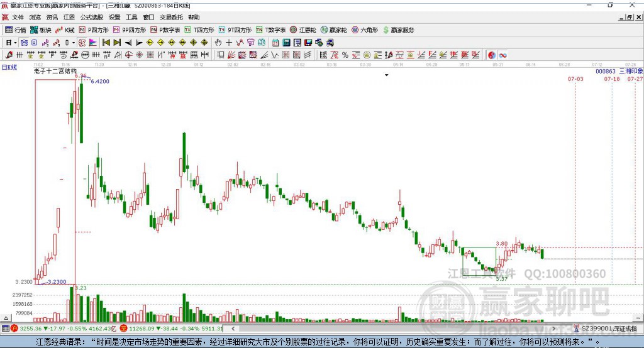Open the 帮助 menu
This screenshot has height=348, width=644.
[194, 17]
